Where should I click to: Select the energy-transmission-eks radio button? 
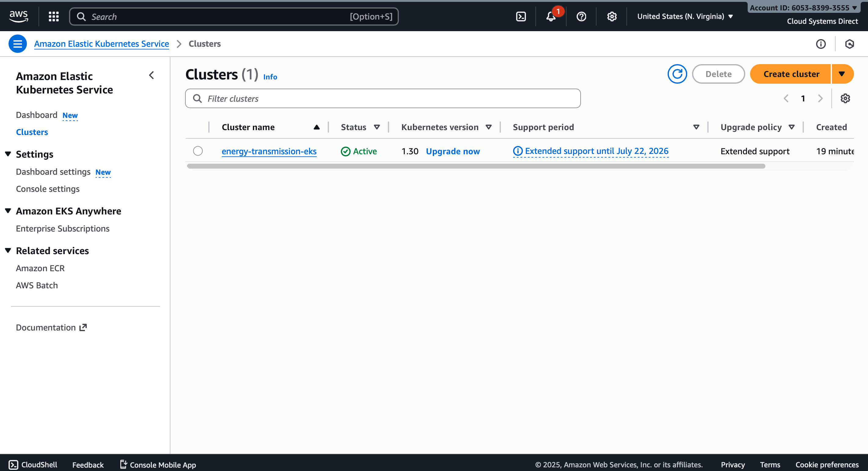point(198,151)
